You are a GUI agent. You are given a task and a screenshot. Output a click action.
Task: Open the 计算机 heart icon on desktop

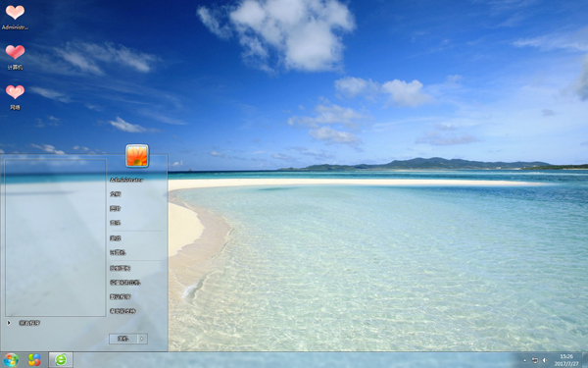pos(15,57)
